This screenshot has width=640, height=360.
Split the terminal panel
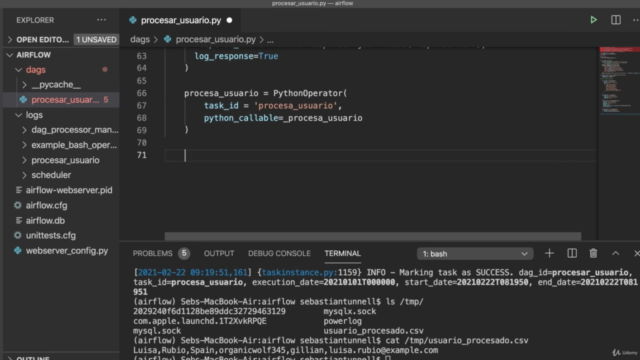point(572,253)
